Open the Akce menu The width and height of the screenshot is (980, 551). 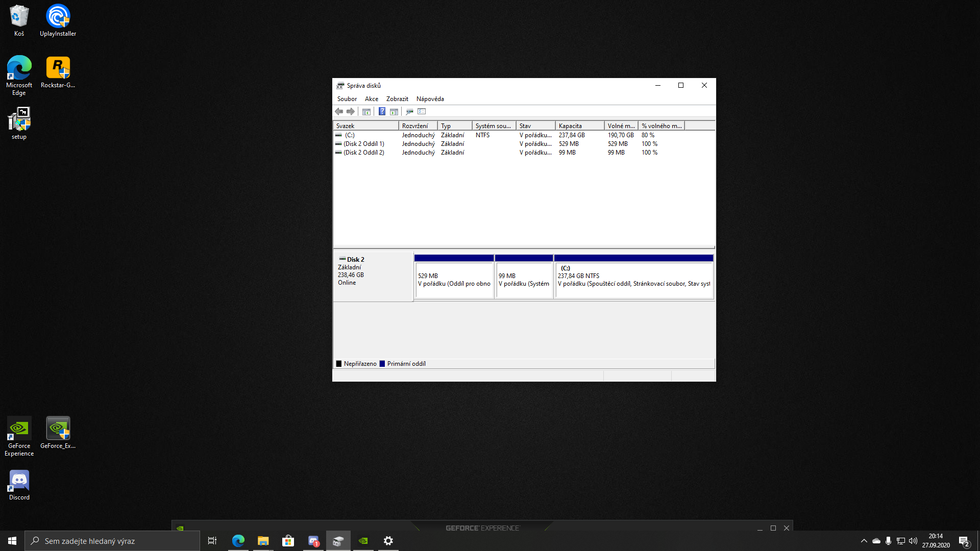pyautogui.click(x=372, y=98)
